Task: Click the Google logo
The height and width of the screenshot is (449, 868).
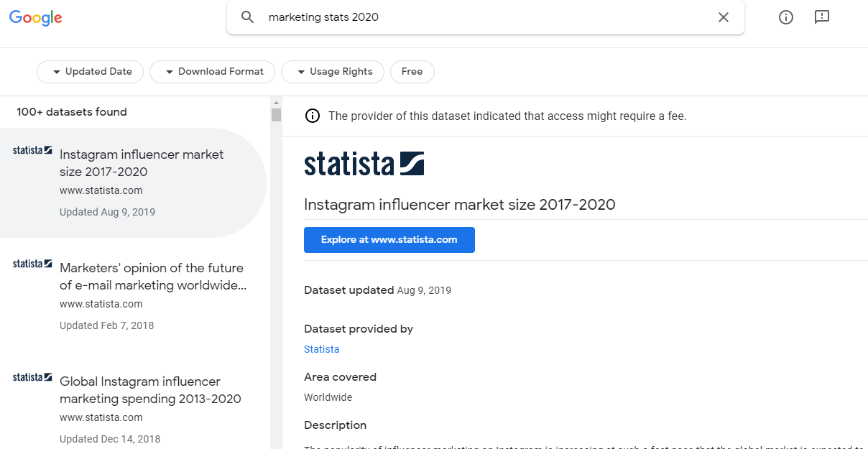Action: pyautogui.click(x=35, y=18)
